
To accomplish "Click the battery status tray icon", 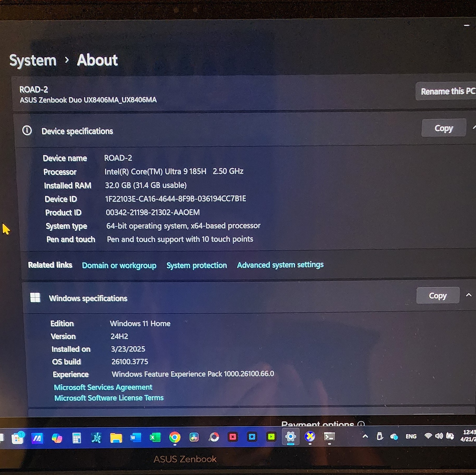I will point(450,436).
